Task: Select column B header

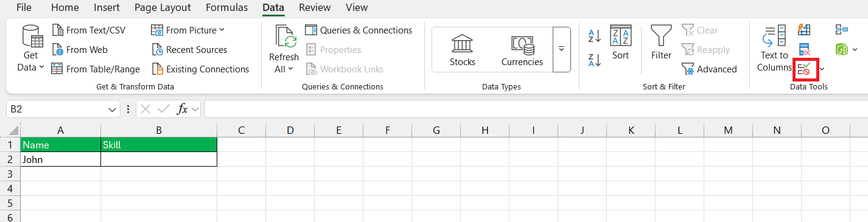Action: (159, 130)
